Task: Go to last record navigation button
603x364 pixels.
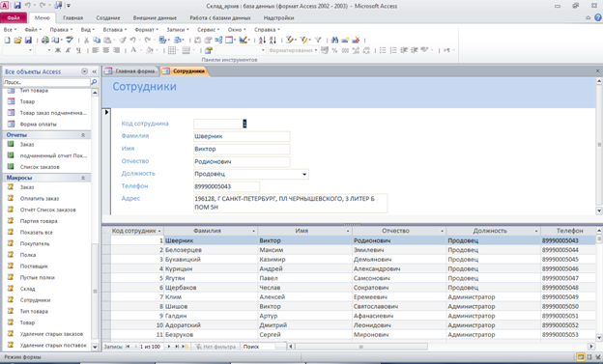Action: tap(177, 347)
